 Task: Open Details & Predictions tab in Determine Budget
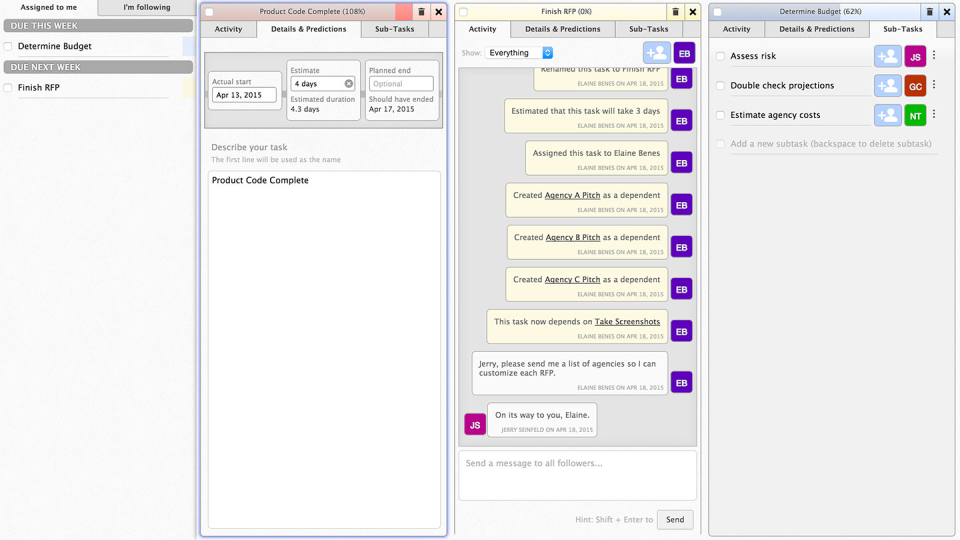817,29
